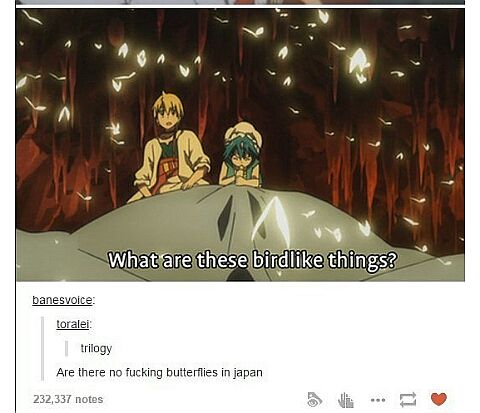The image size is (480, 413).
Task: Open the three-dot more options menu
Action: (x=378, y=400)
